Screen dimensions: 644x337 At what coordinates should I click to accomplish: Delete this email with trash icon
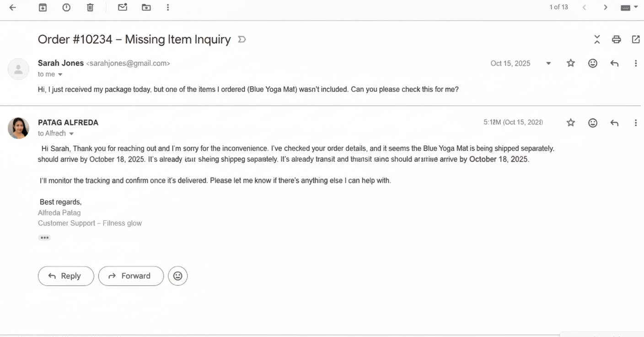point(90,7)
